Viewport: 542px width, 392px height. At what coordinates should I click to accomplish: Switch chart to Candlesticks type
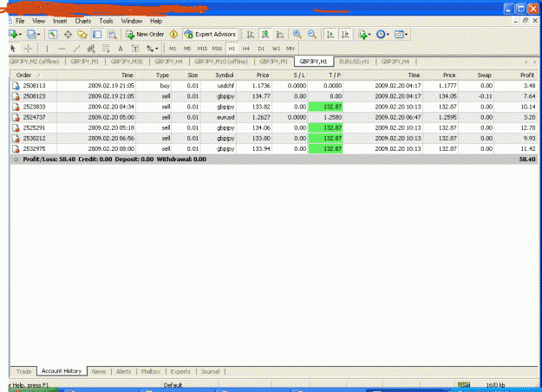coord(265,34)
